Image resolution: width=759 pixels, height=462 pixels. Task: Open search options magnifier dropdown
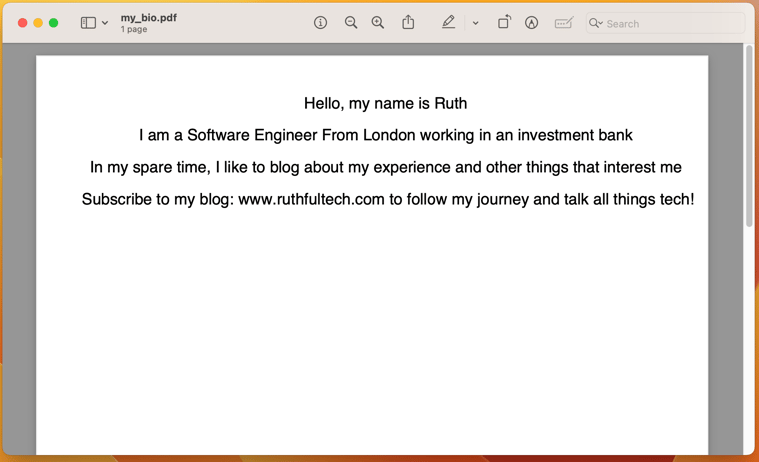tap(596, 23)
